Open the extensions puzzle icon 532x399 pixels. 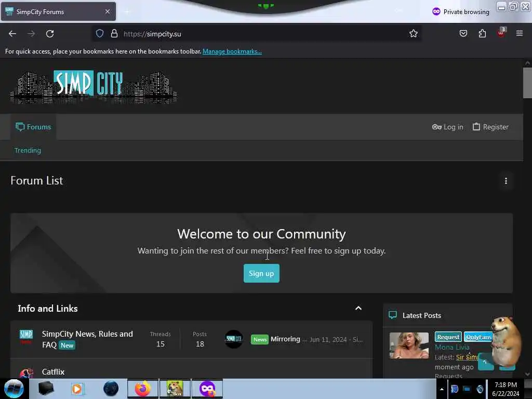tap(482, 34)
